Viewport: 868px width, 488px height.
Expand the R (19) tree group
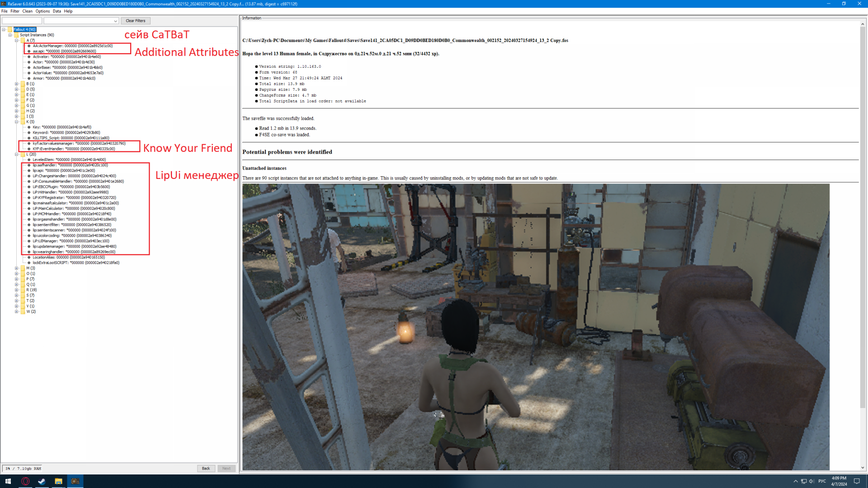[17, 290]
